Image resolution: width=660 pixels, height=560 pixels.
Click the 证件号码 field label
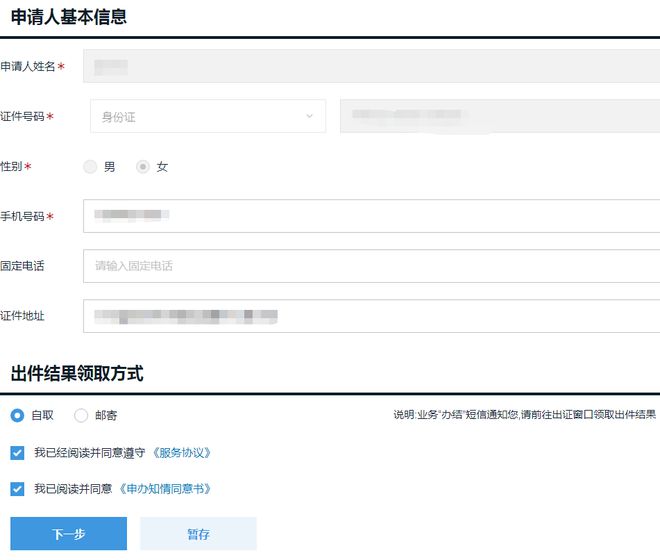(x=22, y=116)
